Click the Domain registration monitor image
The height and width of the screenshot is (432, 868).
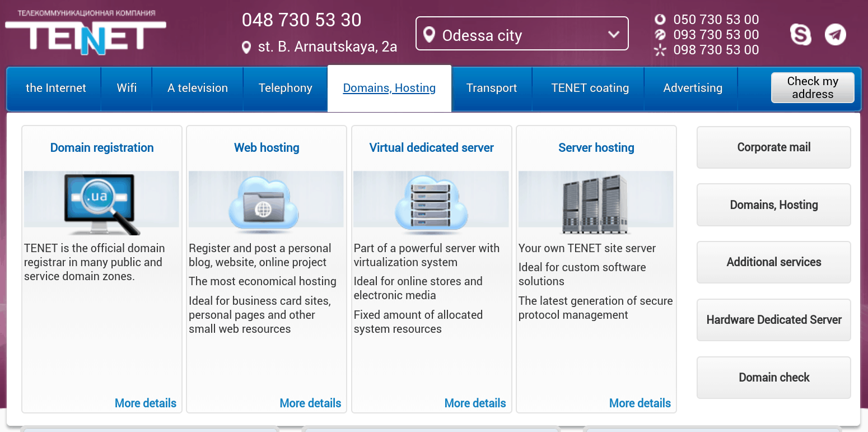pyautogui.click(x=102, y=204)
